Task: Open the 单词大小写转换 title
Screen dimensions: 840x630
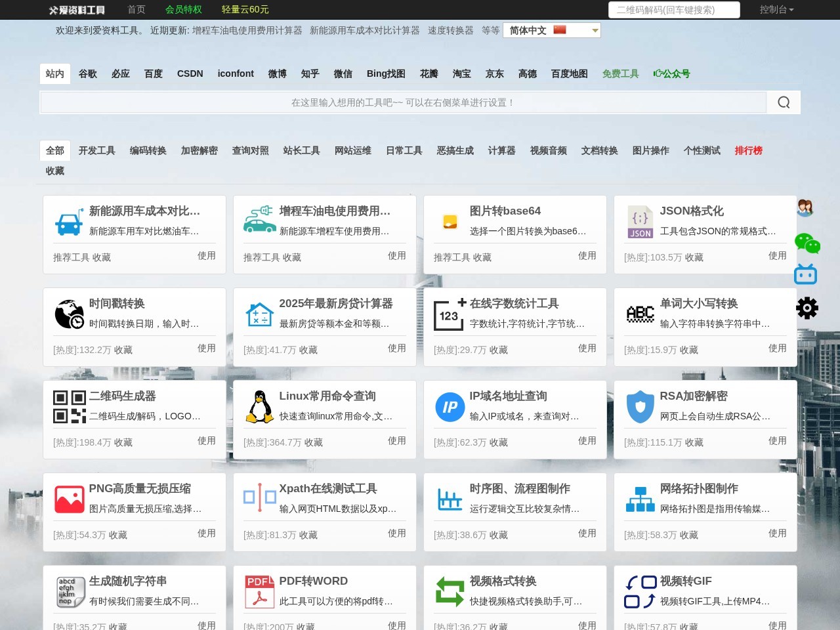Action: pyautogui.click(x=699, y=303)
